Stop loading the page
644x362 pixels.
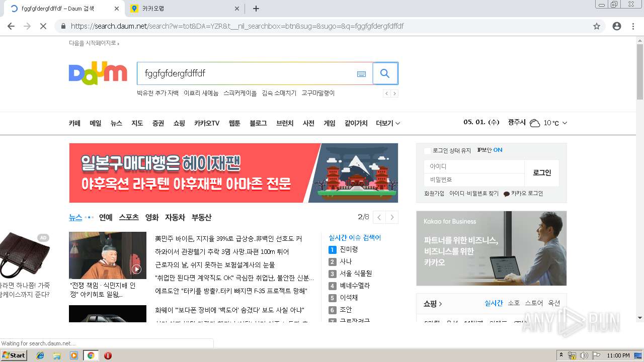pos(43,26)
